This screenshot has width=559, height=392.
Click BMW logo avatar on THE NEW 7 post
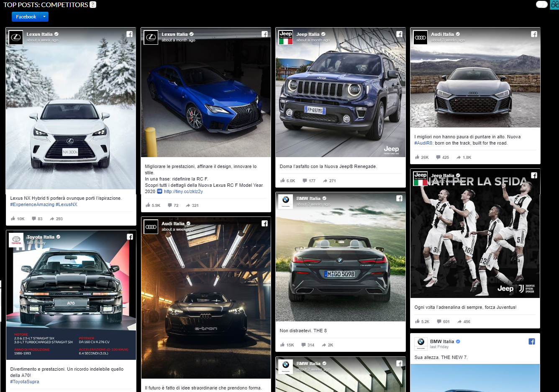[x=421, y=344]
